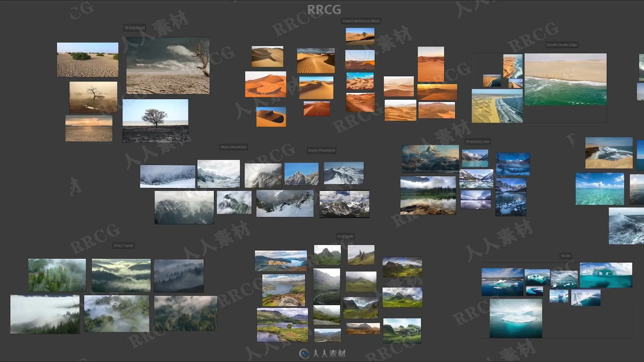Screen dimensions: 644x362
Task: Select the sunset over cracked flats image
Action: pyautogui.click(x=89, y=128)
